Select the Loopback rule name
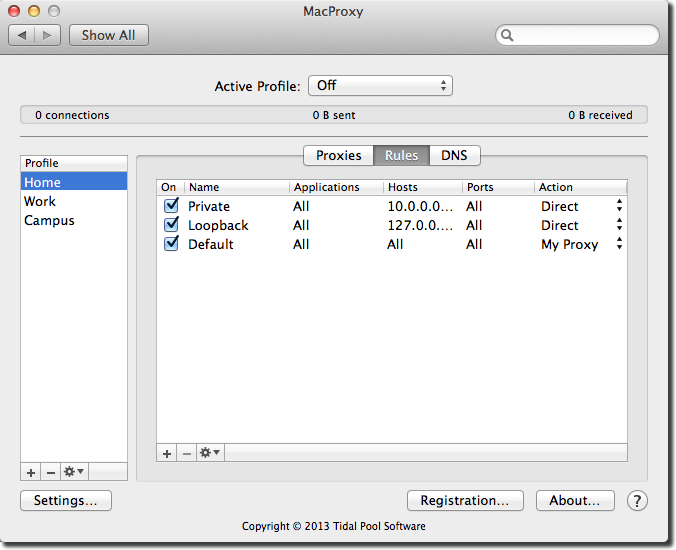The image size is (676, 550). click(x=218, y=225)
